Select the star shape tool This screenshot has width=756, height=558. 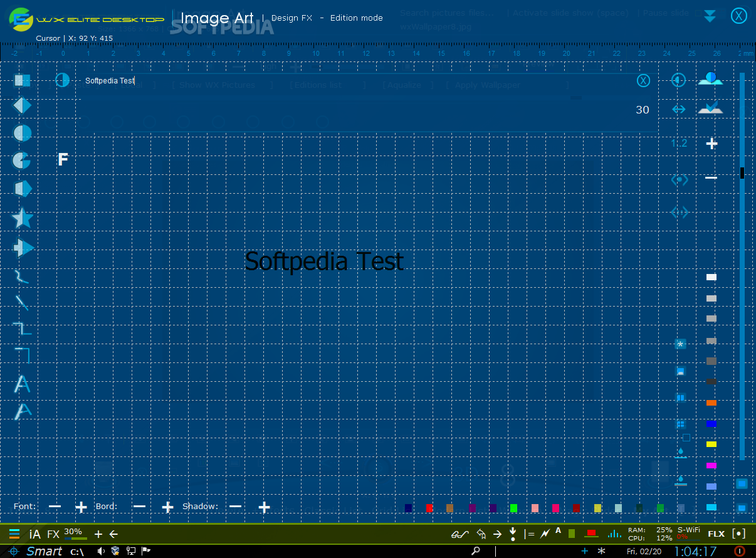click(22, 218)
